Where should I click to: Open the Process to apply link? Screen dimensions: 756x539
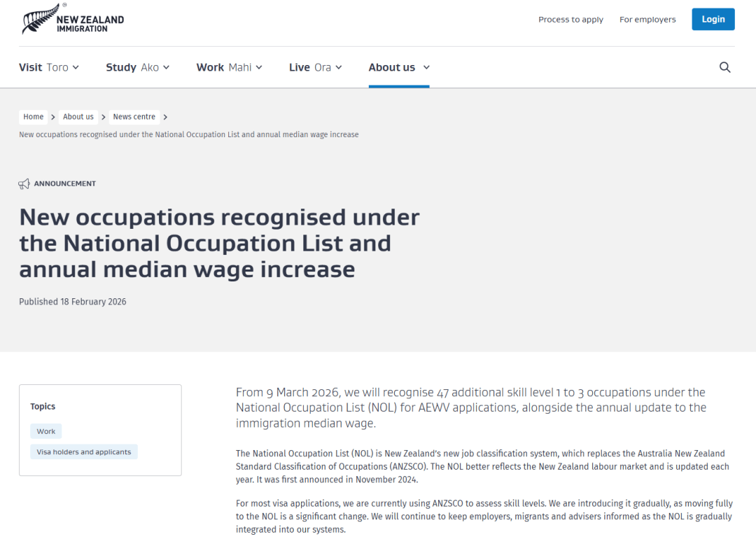tap(570, 20)
